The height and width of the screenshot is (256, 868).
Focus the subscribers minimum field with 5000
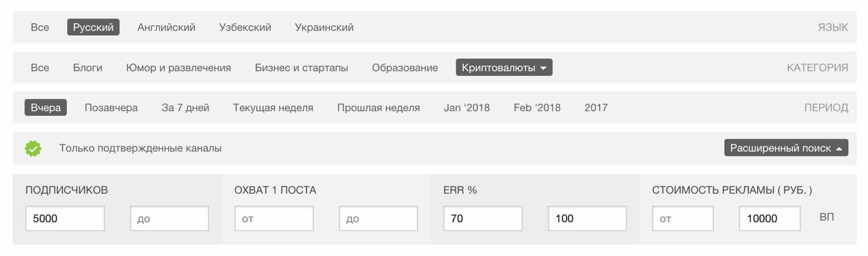tap(65, 219)
